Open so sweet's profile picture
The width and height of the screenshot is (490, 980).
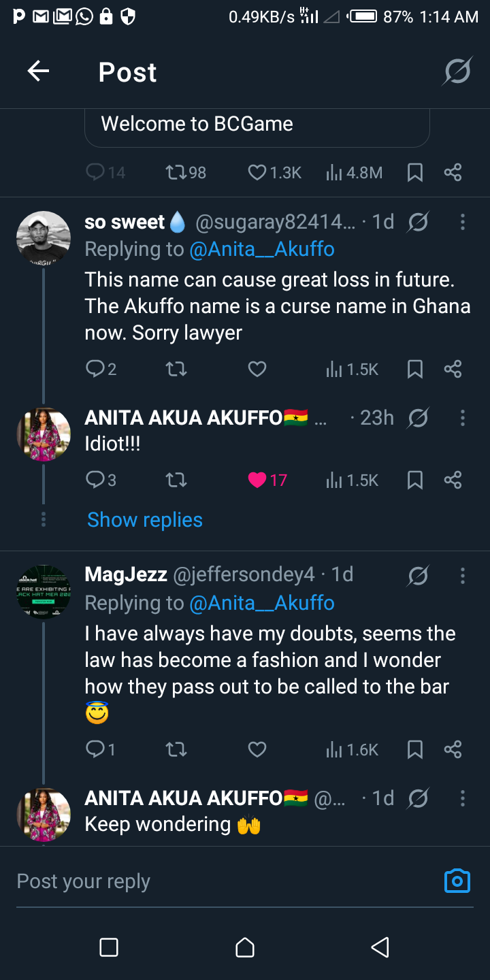click(x=44, y=238)
